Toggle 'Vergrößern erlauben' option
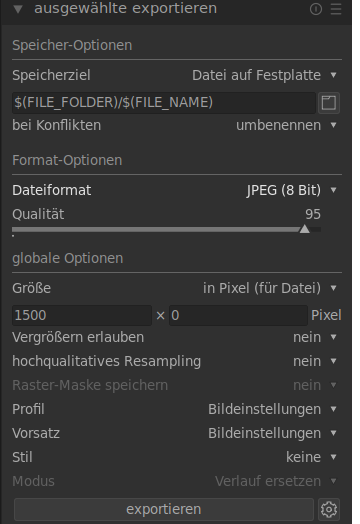 [x=177, y=337]
